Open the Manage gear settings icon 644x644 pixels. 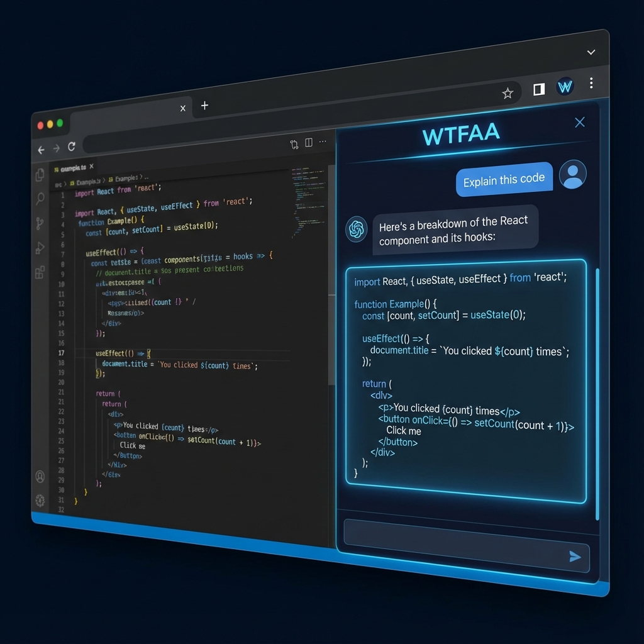[40, 500]
